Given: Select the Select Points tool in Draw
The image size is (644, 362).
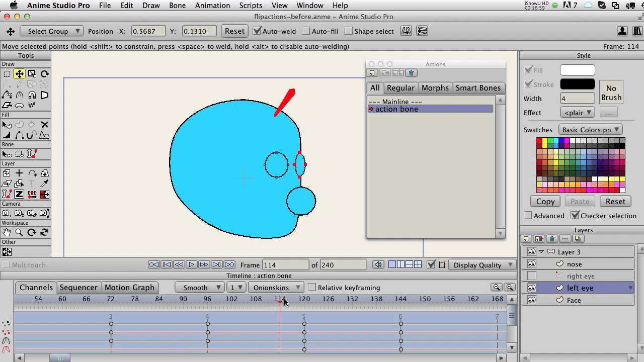Looking at the screenshot, I should [7, 74].
